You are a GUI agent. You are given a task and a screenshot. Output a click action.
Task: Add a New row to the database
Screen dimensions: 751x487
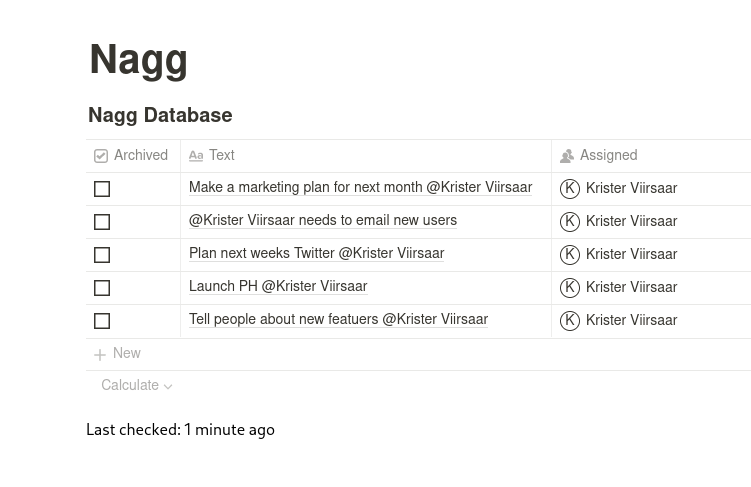coord(127,354)
